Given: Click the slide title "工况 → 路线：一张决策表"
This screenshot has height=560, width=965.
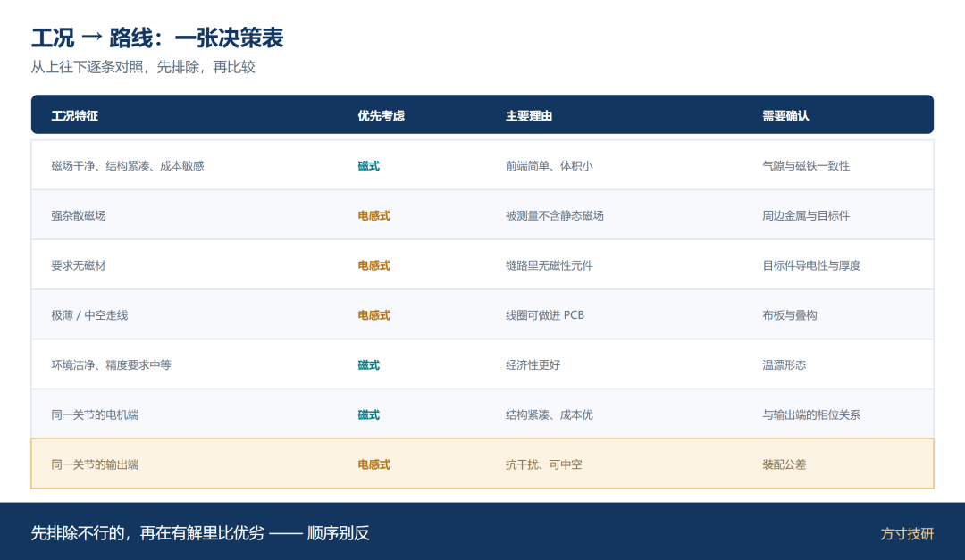Looking at the screenshot, I should [157, 38].
